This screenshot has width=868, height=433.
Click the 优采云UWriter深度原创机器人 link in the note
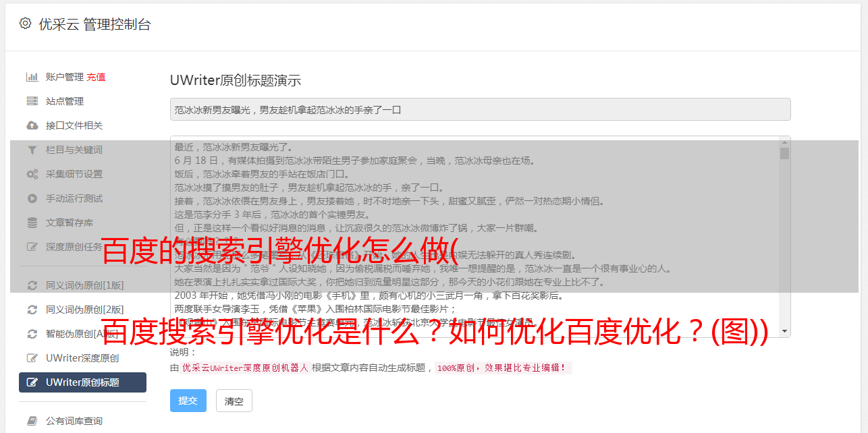coord(245,368)
